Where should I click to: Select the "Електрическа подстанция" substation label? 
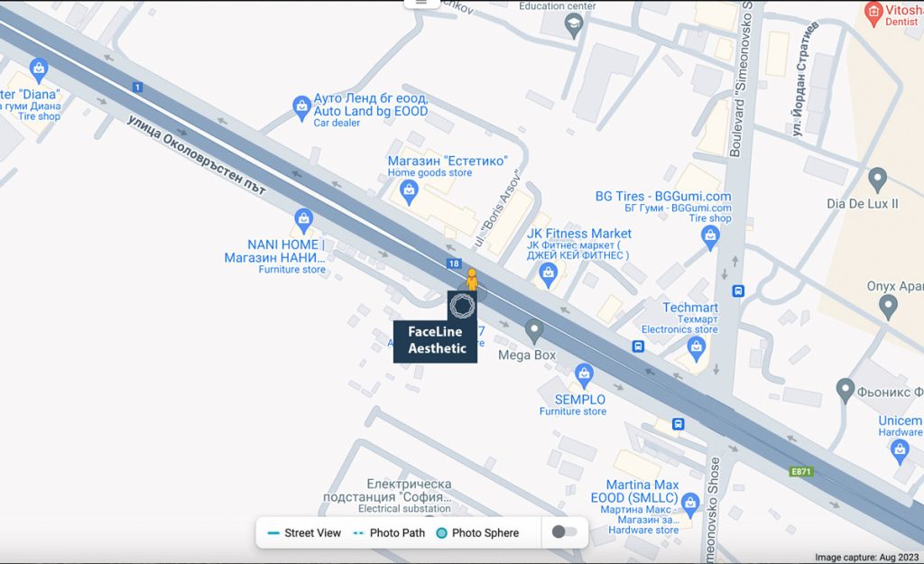tap(388, 490)
